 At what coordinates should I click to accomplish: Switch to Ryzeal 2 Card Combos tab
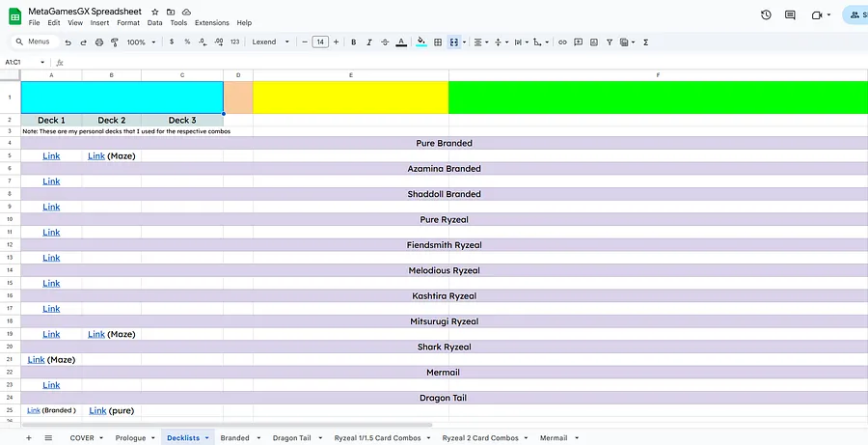click(x=480, y=438)
